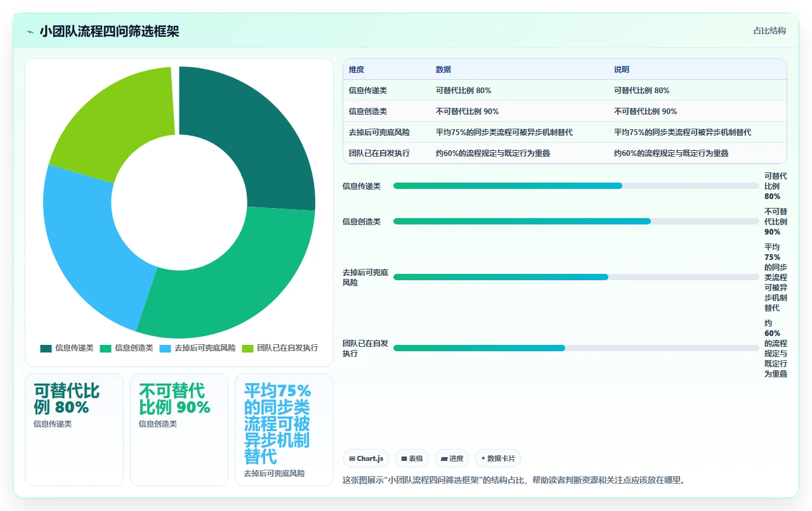Click the 维度 column header
Viewport: 812px width, 511px height.
coord(357,70)
